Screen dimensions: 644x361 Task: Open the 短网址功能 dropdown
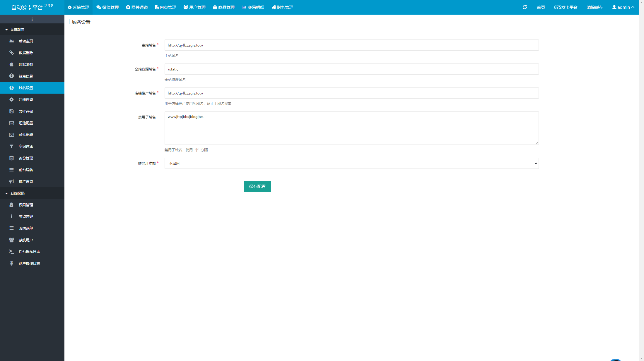[x=351, y=163]
